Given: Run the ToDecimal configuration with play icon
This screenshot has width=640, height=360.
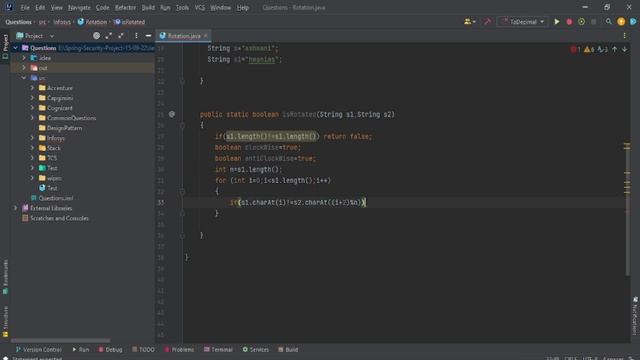Looking at the screenshot, I should tap(556, 22).
